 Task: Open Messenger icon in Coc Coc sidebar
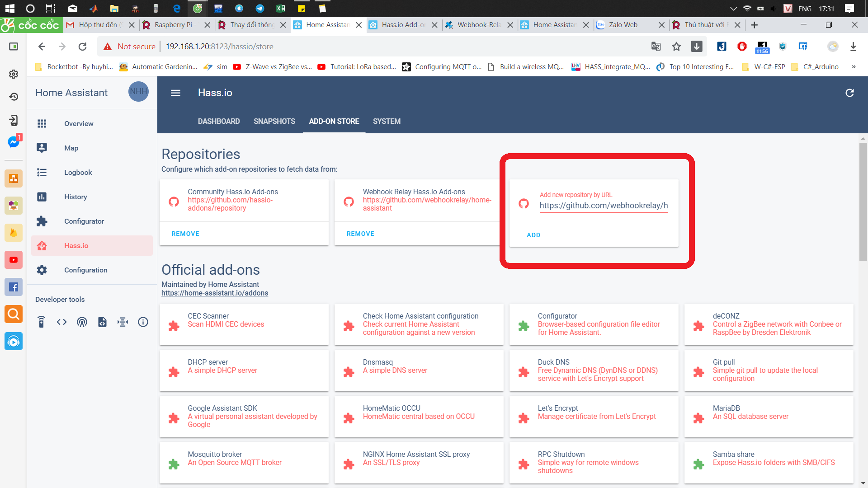(14, 141)
